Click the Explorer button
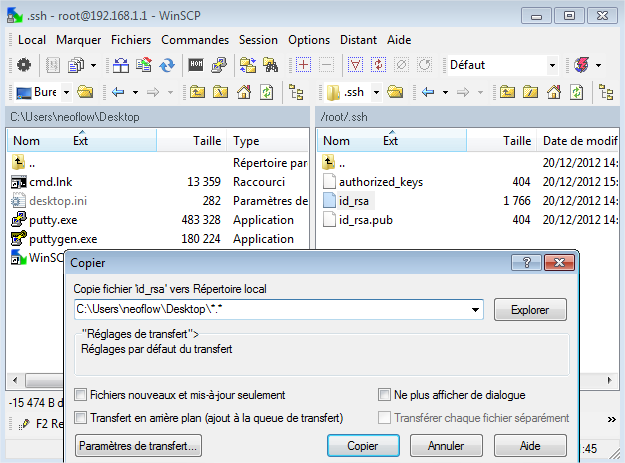Screen dimensions: 625x463 (x=530, y=310)
